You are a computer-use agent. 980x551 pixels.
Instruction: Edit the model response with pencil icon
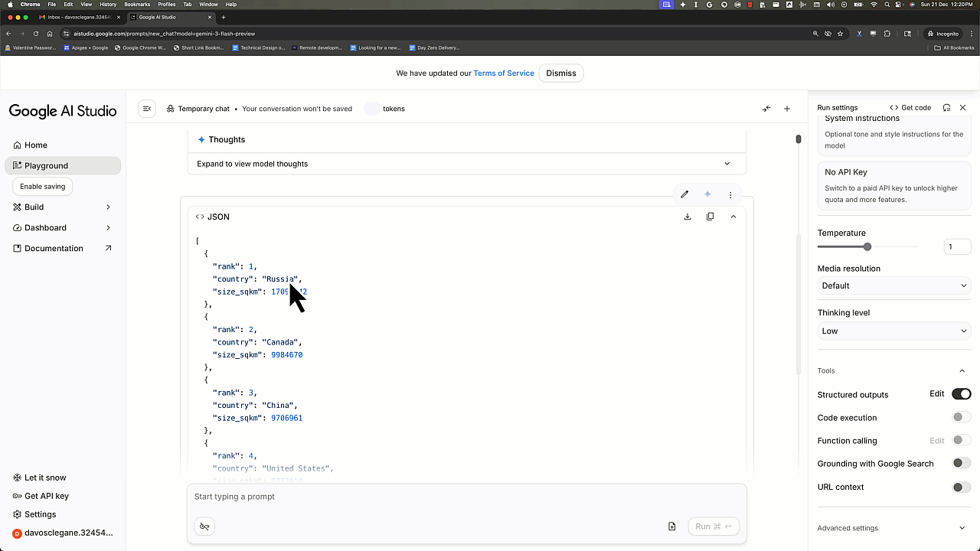point(684,194)
